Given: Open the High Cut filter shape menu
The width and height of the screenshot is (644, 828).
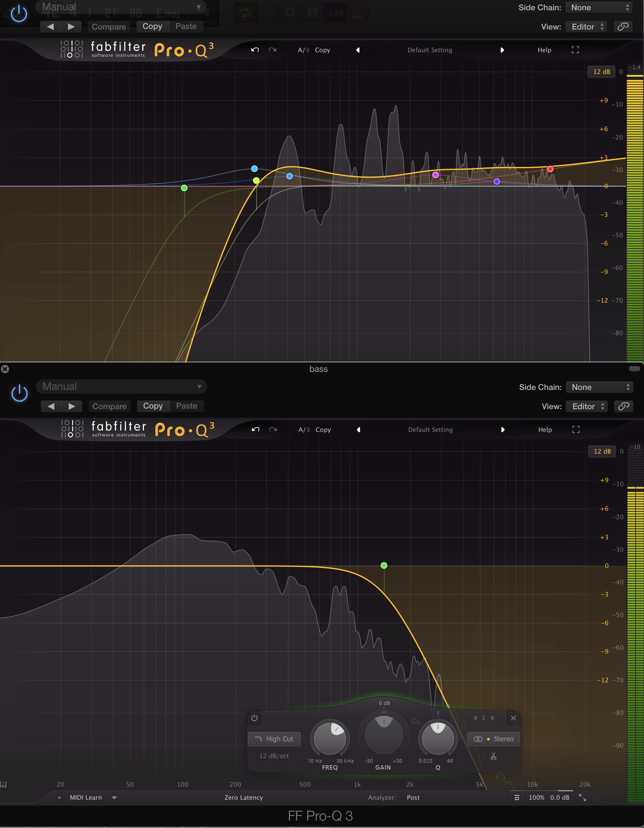Looking at the screenshot, I should [x=274, y=739].
